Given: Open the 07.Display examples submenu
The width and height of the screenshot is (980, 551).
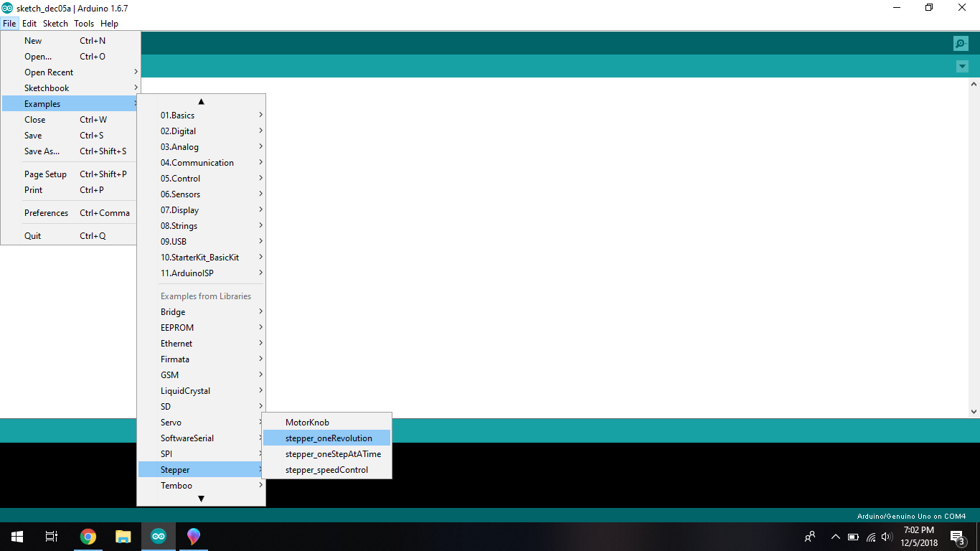Looking at the screenshot, I should (x=201, y=210).
